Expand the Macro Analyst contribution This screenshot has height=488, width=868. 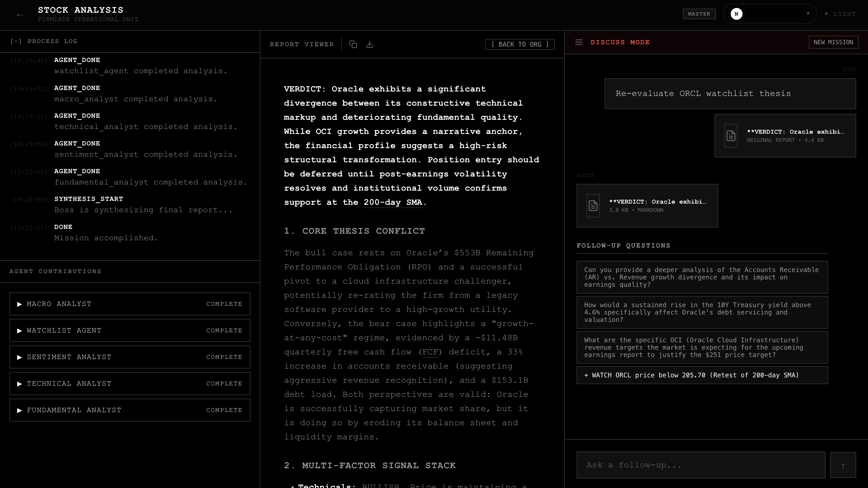[x=130, y=304]
